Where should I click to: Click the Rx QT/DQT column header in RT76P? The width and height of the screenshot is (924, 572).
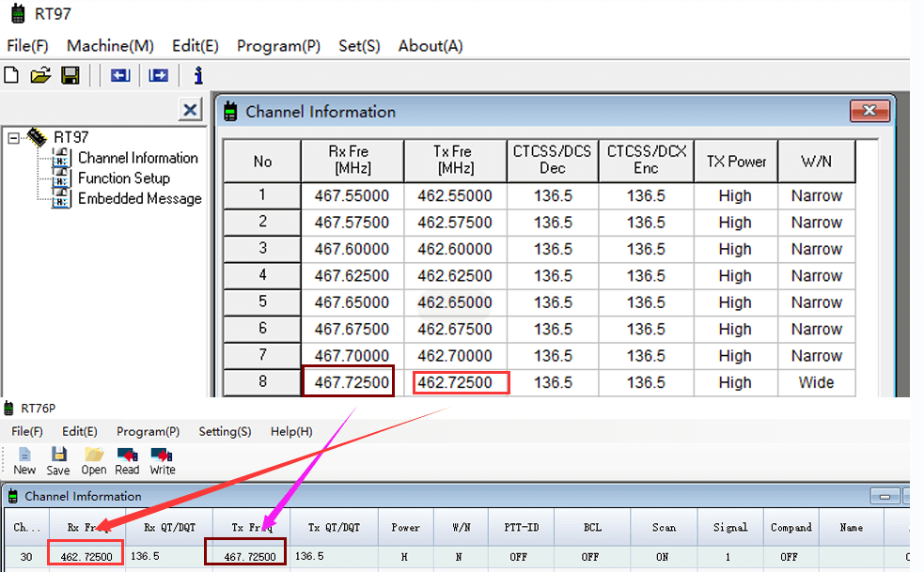point(169,527)
